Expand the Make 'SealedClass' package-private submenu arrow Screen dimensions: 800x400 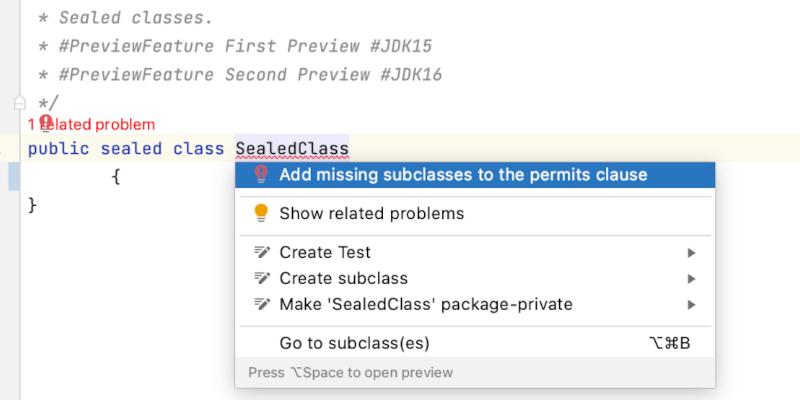[691, 304]
